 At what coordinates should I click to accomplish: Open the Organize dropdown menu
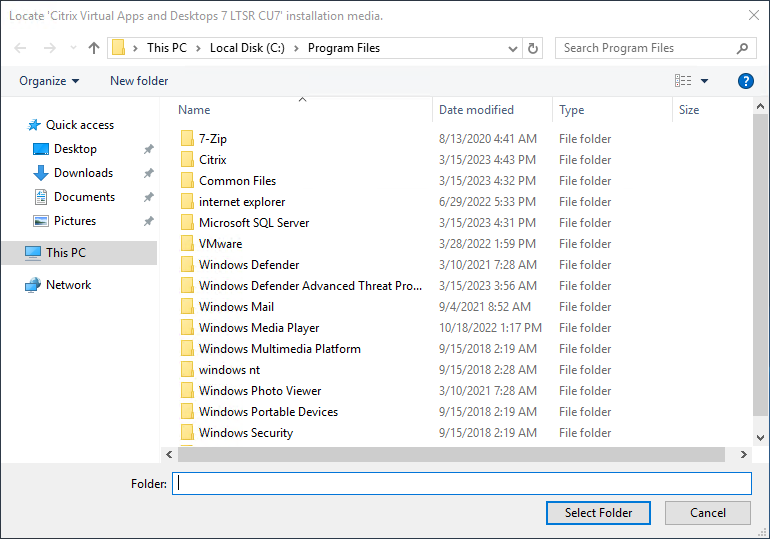pos(49,81)
